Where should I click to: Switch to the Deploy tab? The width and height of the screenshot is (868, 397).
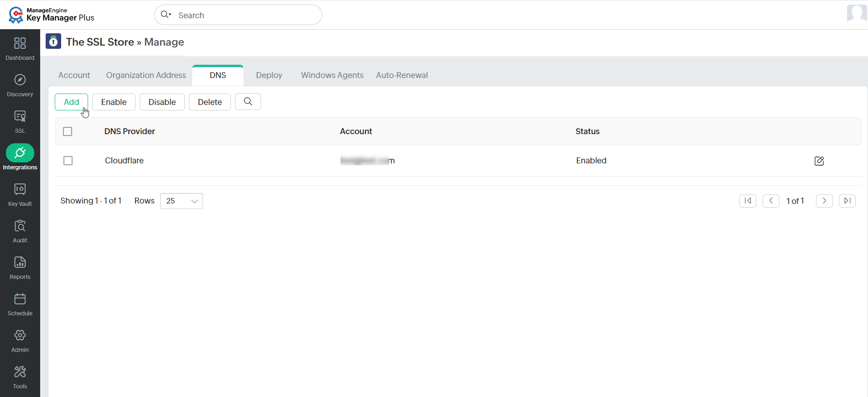coord(269,75)
